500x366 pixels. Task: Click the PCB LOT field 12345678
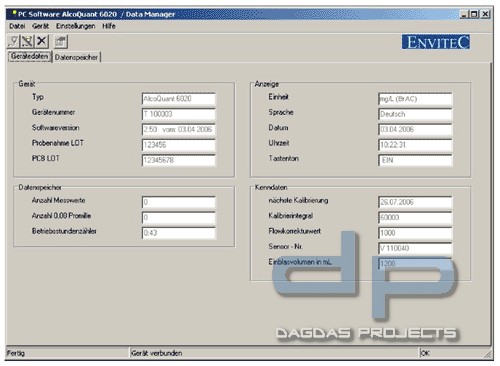click(179, 160)
